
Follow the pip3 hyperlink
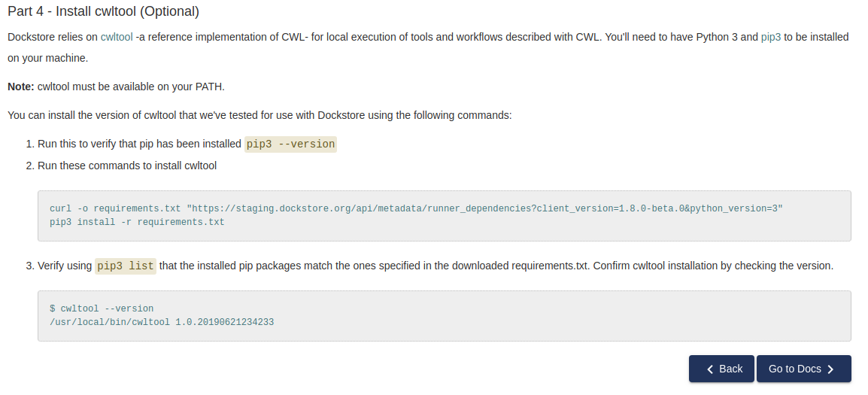tap(770, 37)
